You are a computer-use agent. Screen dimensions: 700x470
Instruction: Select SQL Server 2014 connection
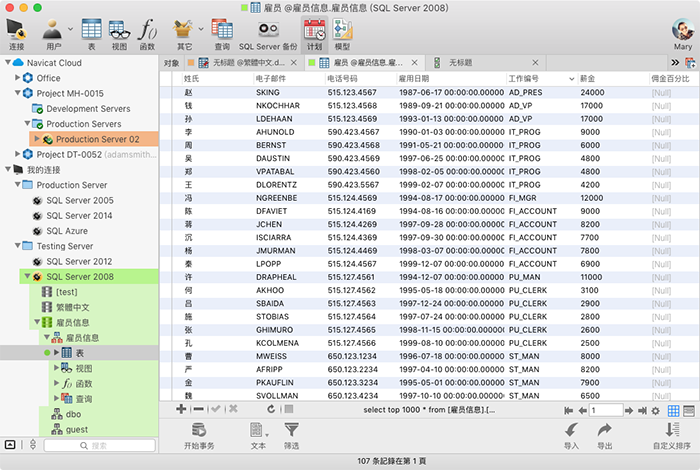point(79,216)
